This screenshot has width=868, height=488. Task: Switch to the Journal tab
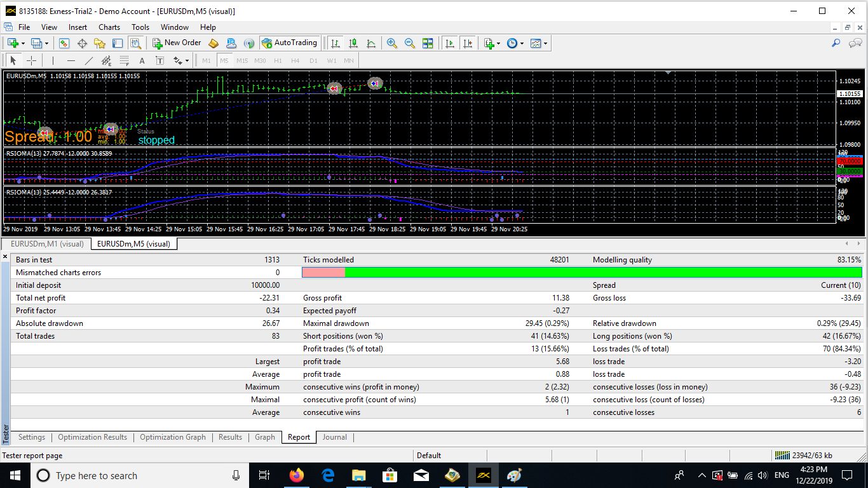[x=334, y=437]
